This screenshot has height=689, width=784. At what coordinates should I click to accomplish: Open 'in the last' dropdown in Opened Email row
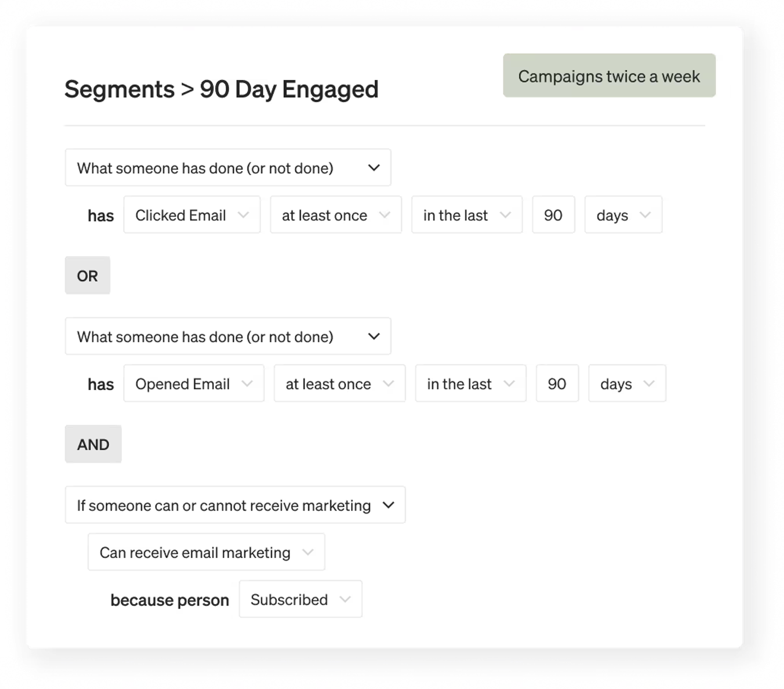pyautogui.click(x=471, y=383)
